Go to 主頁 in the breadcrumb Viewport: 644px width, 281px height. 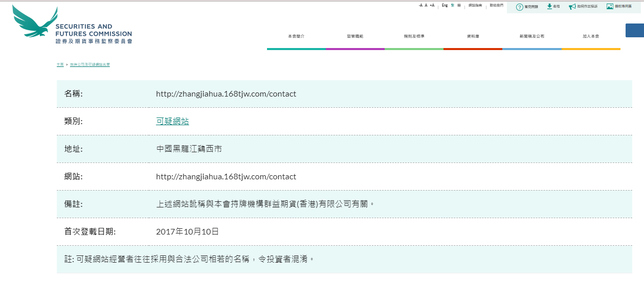[60, 65]
